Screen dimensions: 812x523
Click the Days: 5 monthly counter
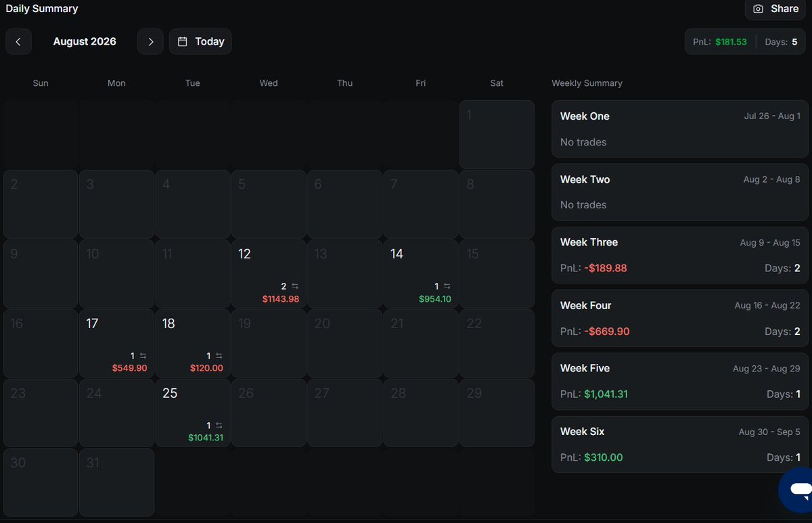781,42
